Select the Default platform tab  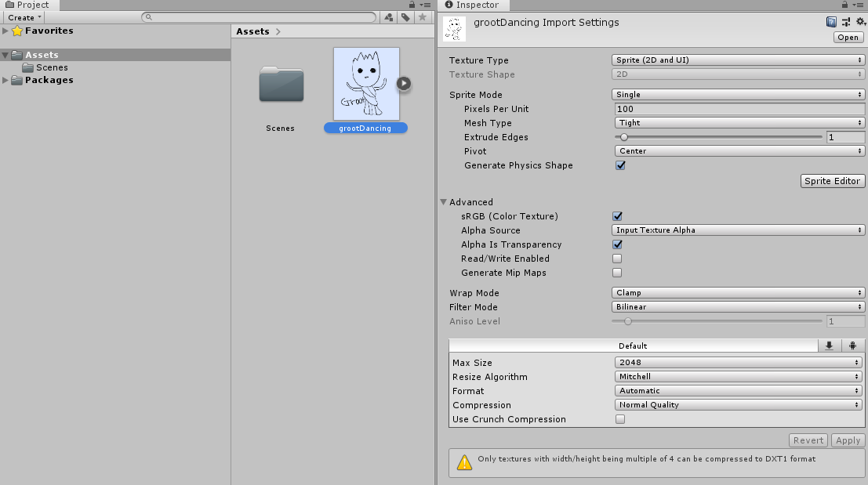coord(633,346)
